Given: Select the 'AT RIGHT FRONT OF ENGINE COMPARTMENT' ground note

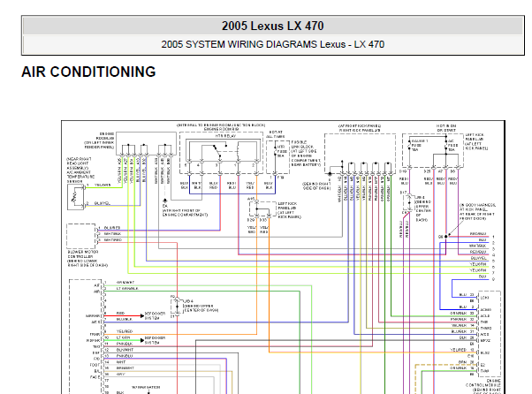Looking at the screenshot, I should tap(185, 213).
